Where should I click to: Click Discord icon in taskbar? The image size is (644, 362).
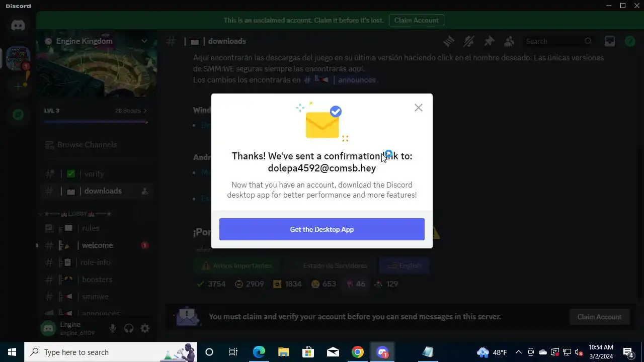pos(382,352)
